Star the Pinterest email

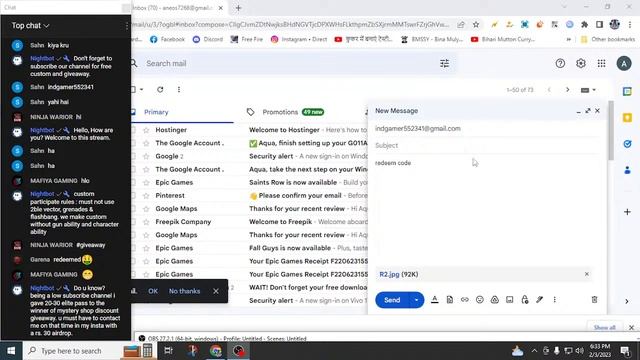pyautogui.click(x=146, y=196)
